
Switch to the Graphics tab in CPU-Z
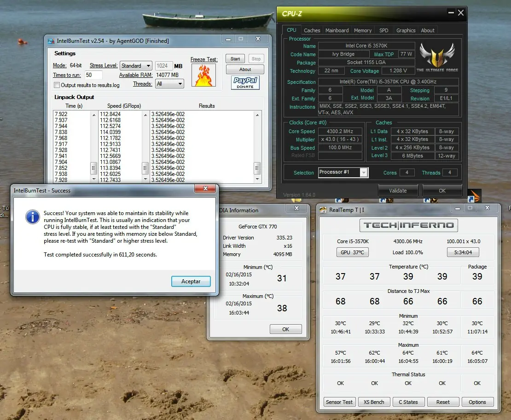[406, 30]
